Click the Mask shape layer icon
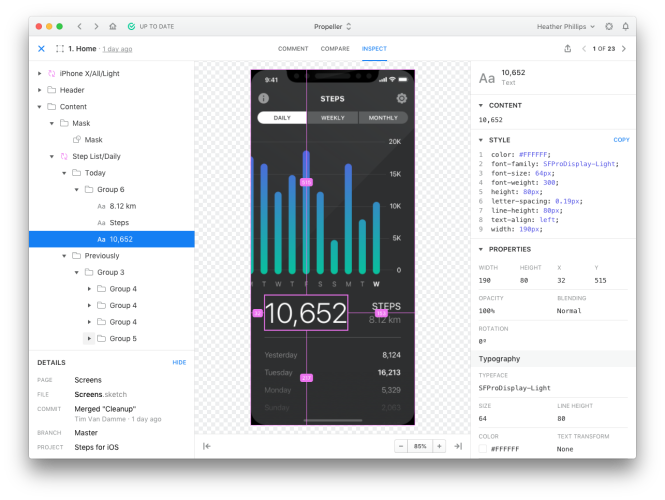This screenshot has height=500, width=665. [x=77, y=140]
